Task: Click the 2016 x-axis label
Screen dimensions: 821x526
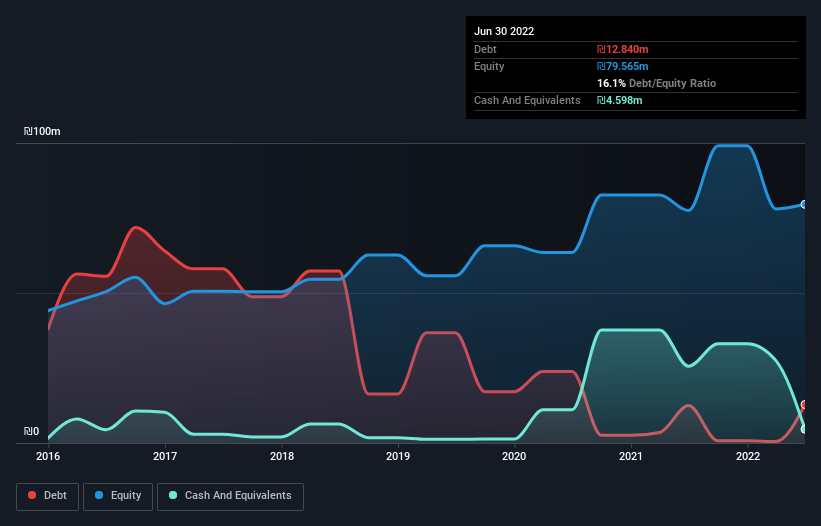Action: 48,456
